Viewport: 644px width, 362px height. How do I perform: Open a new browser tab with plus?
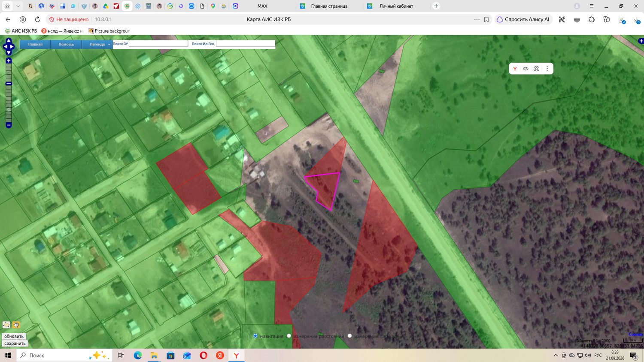coord(436,6)
